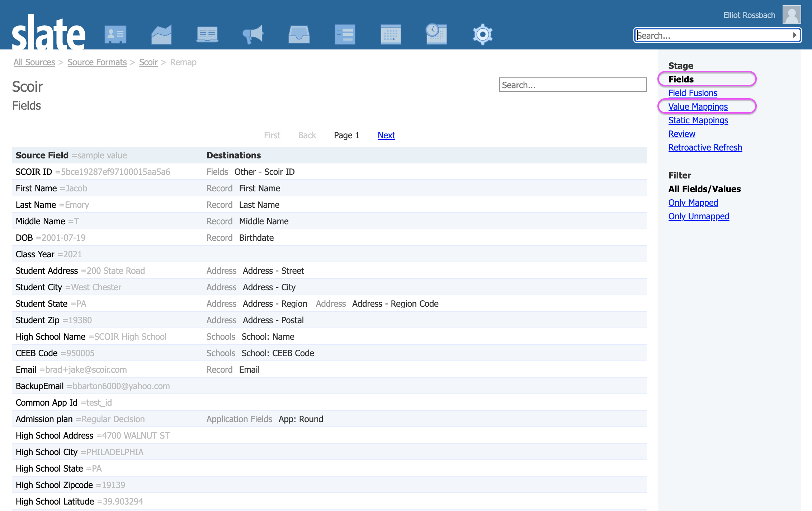Open the Records contact-card icon
The image size is (812, 511).
115,34
